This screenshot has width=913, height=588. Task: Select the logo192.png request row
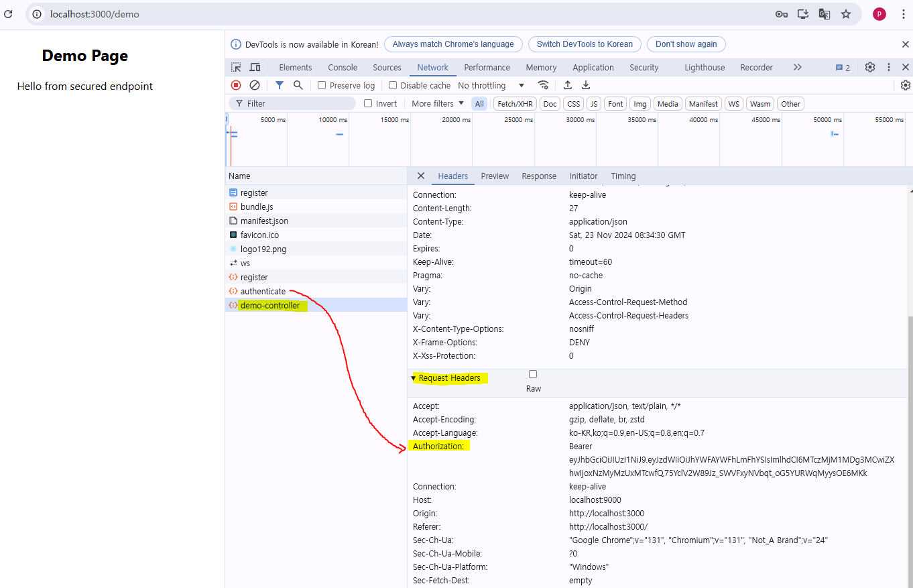pyautogui.click(x=316, y=249)
